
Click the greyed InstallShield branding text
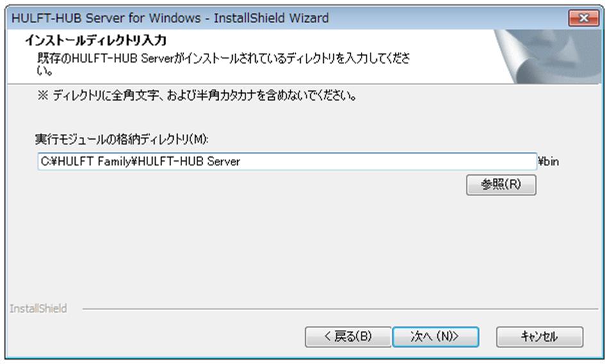coord(38,308)
